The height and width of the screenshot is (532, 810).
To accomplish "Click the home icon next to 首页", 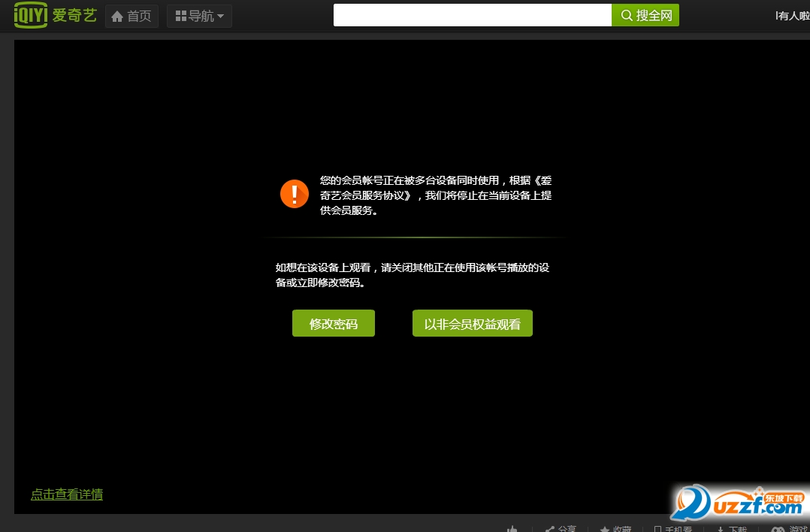I will (119, 15).
